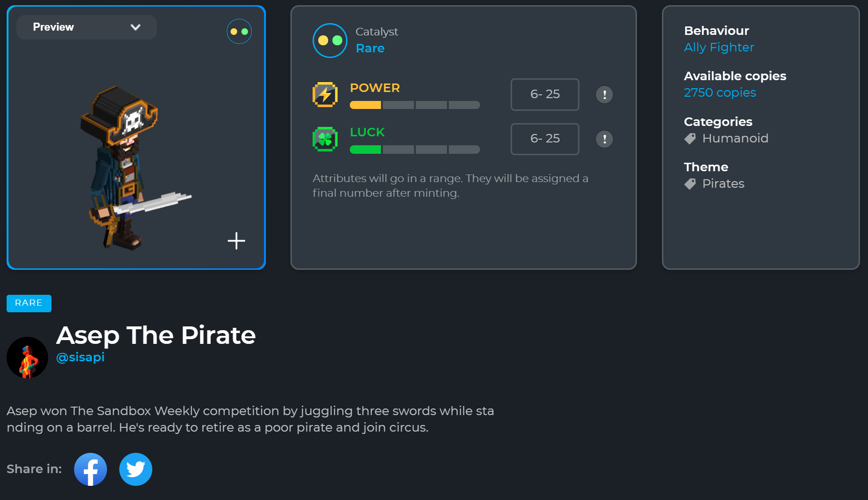Click the Power attribute bar
Image resolution: width=868 pixels, height=500 pixels.
tap(414, 105)
